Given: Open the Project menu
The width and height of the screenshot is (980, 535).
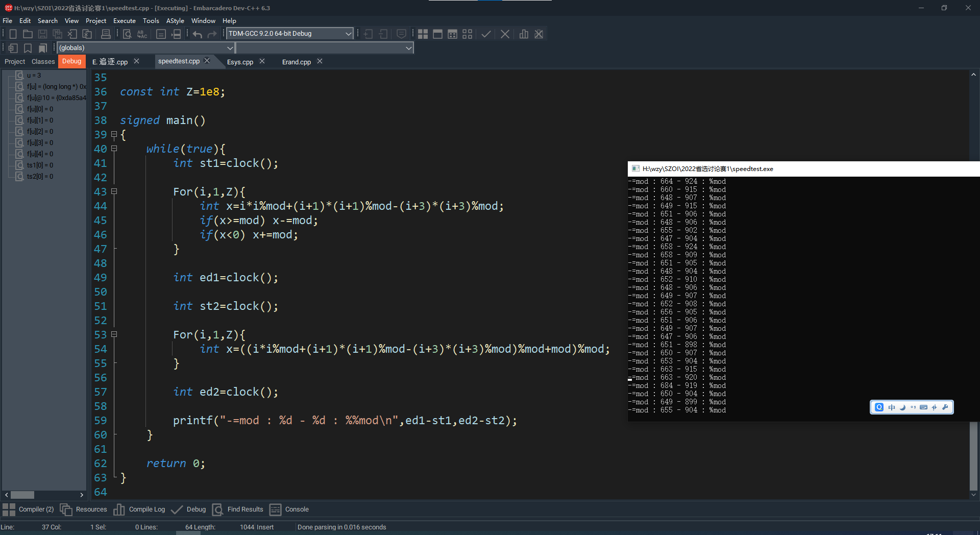Looking at the screenshot, I should (x=96, y=21).
